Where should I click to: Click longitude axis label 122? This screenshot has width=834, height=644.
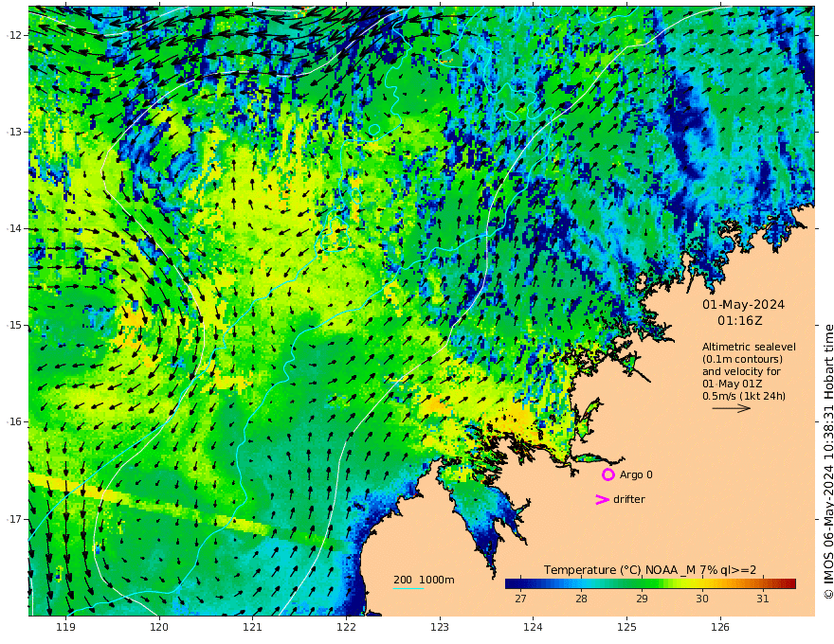pyautogui.click(x=346, y=628)
